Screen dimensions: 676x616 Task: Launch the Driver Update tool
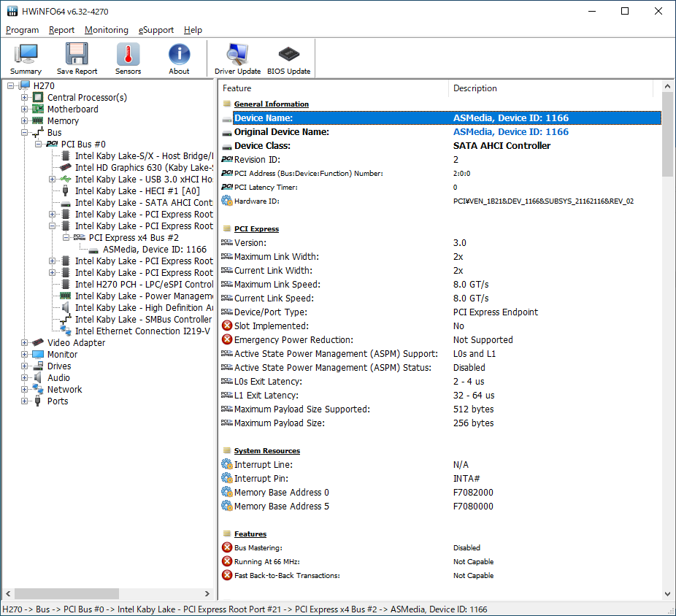coord(237,59)
